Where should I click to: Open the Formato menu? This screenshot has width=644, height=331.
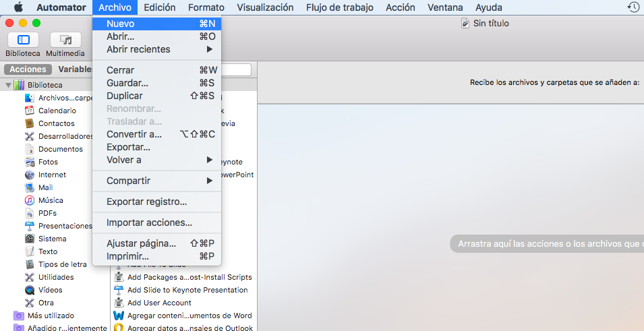tap(206, 7)
